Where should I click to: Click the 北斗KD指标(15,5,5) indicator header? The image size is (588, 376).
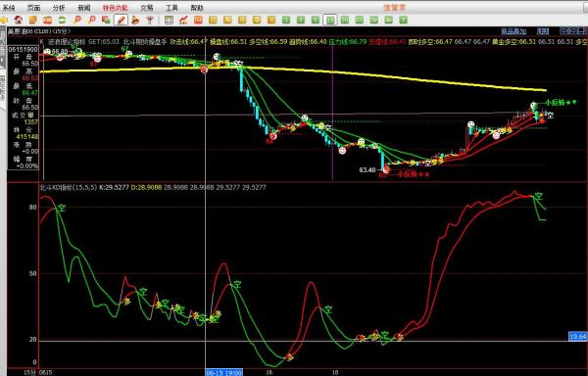click(69, 187)
